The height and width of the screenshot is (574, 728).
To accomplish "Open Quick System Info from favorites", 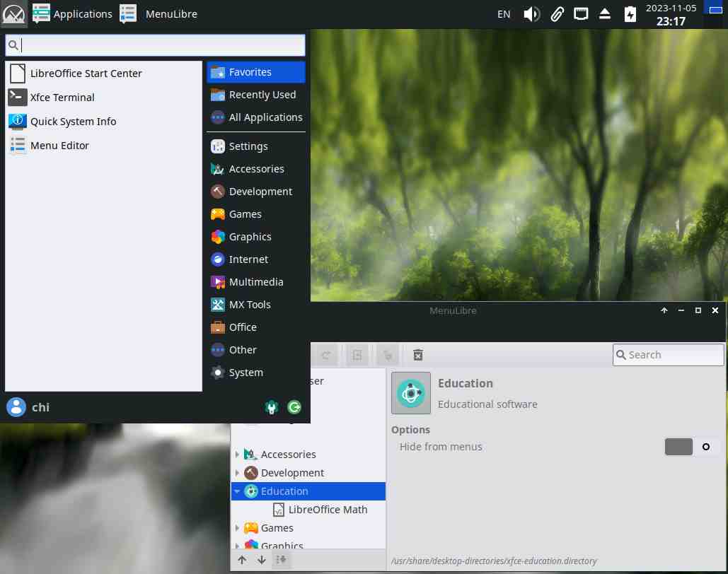I will pyautogui.click(x=103, y=122).
